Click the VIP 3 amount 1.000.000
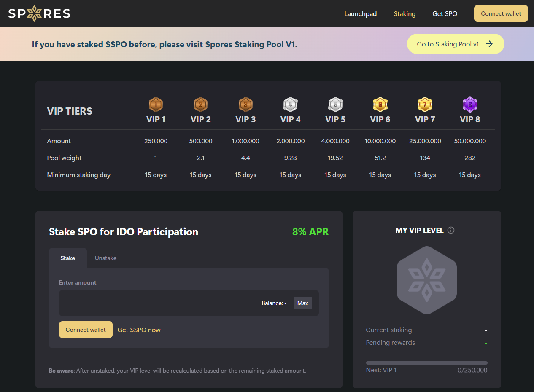Viewport: 534px width, 392px height. tap(245, 141)
